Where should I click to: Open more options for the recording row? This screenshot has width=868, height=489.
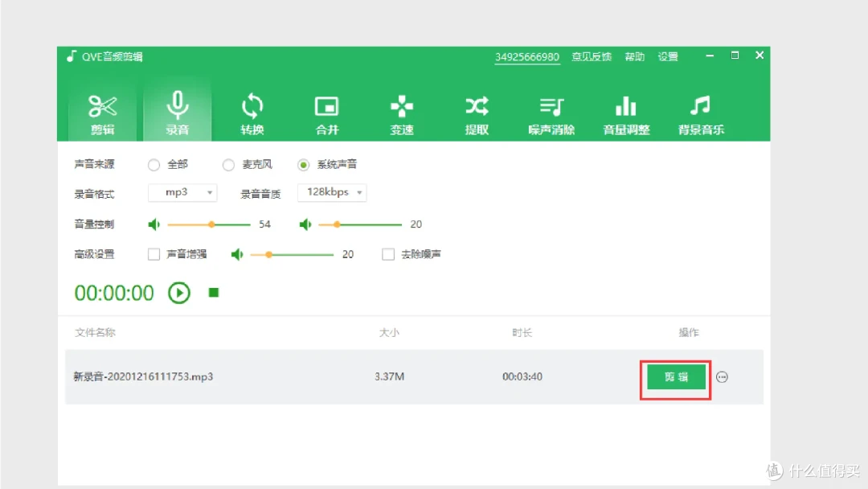(722, 377)
